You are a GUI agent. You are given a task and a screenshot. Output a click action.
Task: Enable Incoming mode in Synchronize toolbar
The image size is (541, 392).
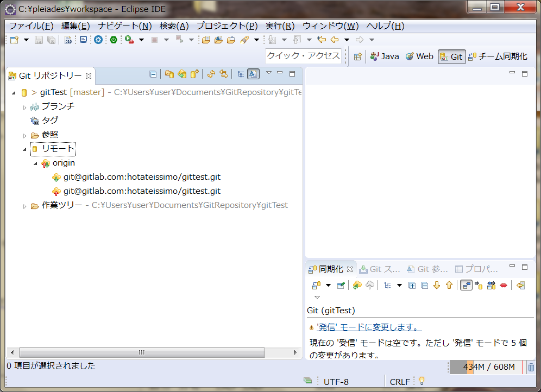[x=466, y=285]
